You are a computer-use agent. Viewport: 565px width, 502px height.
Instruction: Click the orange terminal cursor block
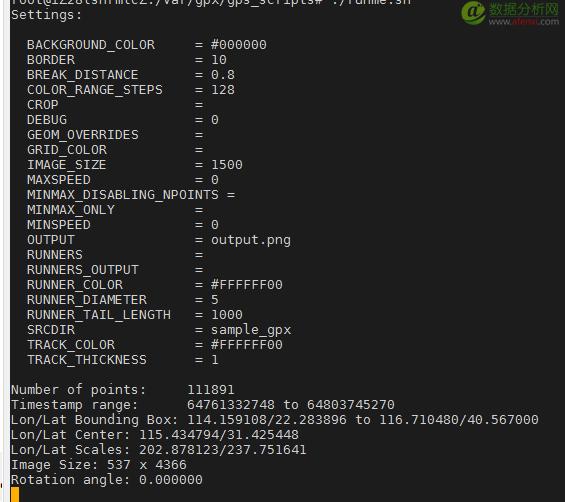(15, 494)
